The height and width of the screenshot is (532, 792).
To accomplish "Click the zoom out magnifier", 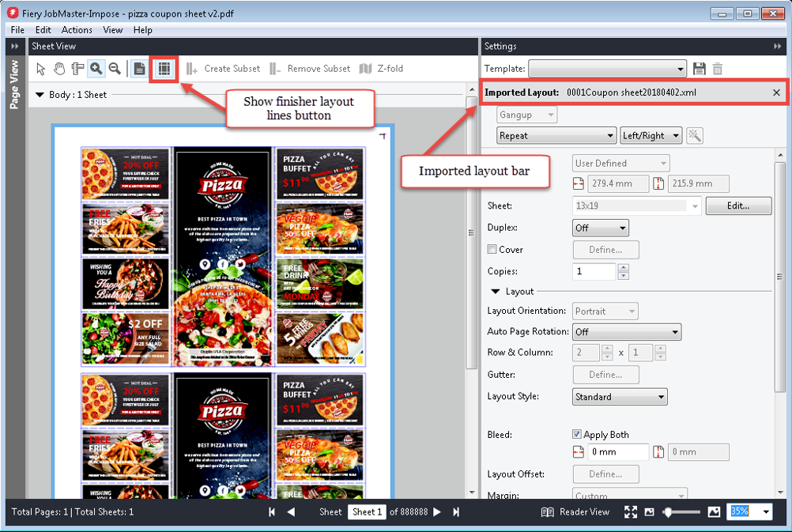I will click(115, 69).
